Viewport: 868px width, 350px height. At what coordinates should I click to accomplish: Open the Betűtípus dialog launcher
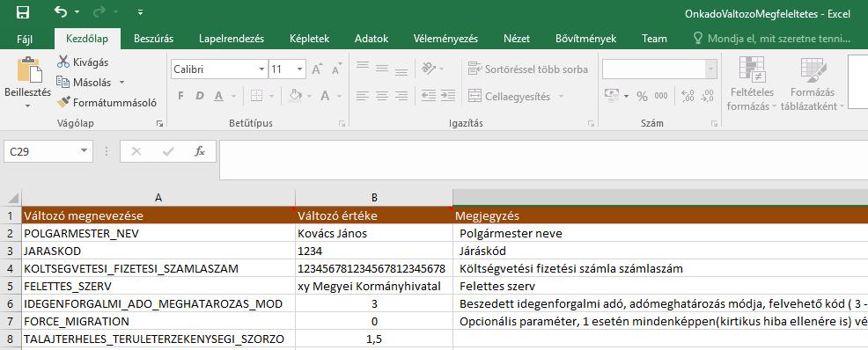tap(342, 123)
